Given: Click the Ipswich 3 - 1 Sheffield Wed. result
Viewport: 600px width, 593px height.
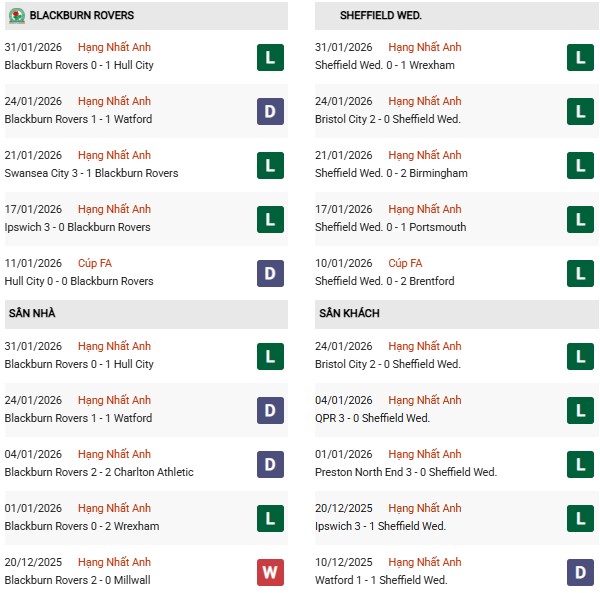Looking at the screenshot, I should pos(380,526).
